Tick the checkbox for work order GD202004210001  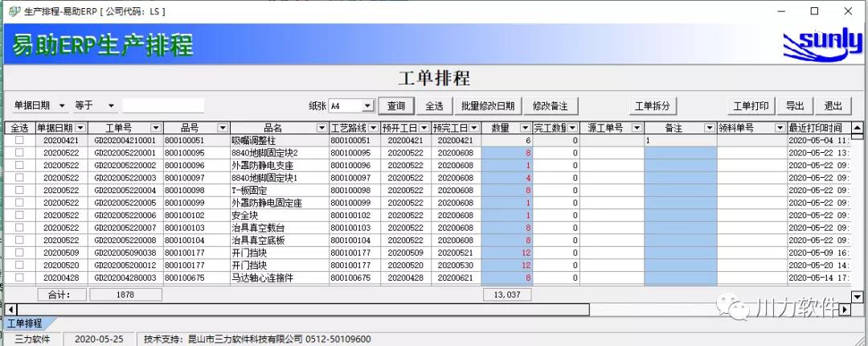[19, 140]
